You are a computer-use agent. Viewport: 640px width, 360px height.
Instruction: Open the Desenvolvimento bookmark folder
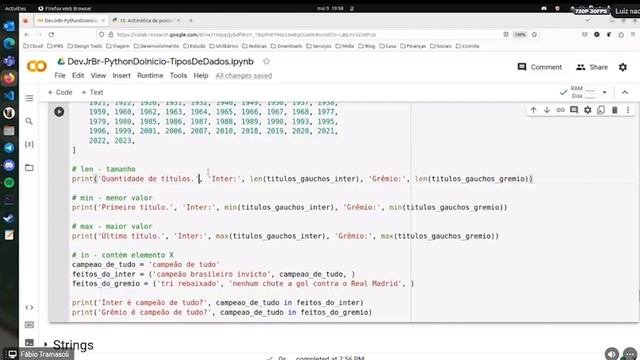[x=156, y=46]
